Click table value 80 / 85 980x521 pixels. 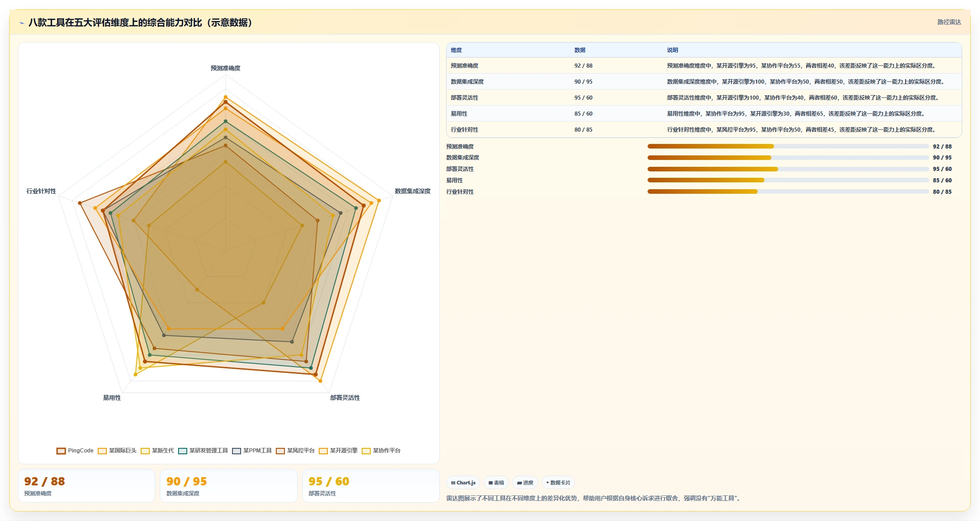pos(583,130)
